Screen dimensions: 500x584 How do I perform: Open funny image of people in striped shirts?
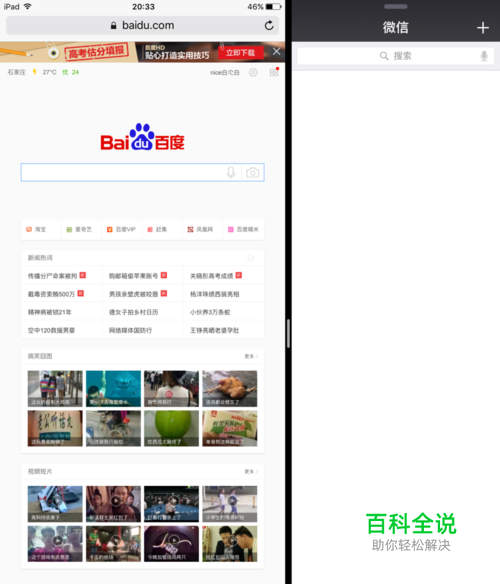(55, 388)
